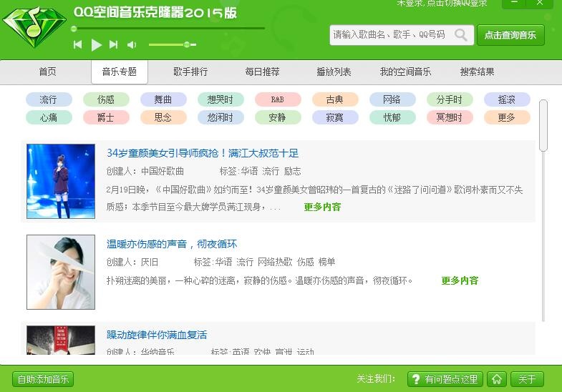Viewport: 562px width, 392px height.
Task: Minimize the music cloner window
Action: pyautogui.click(x=514, y=4)
